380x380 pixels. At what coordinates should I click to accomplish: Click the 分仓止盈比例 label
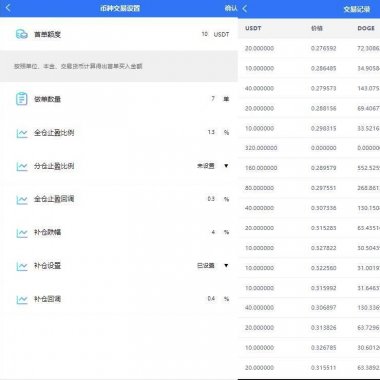click(54, 166)
